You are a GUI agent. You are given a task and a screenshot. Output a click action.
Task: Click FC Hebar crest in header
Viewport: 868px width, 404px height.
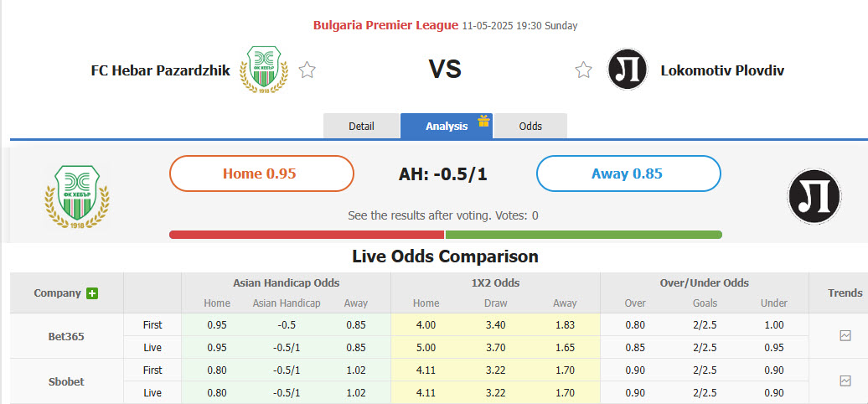click(264, 70)
